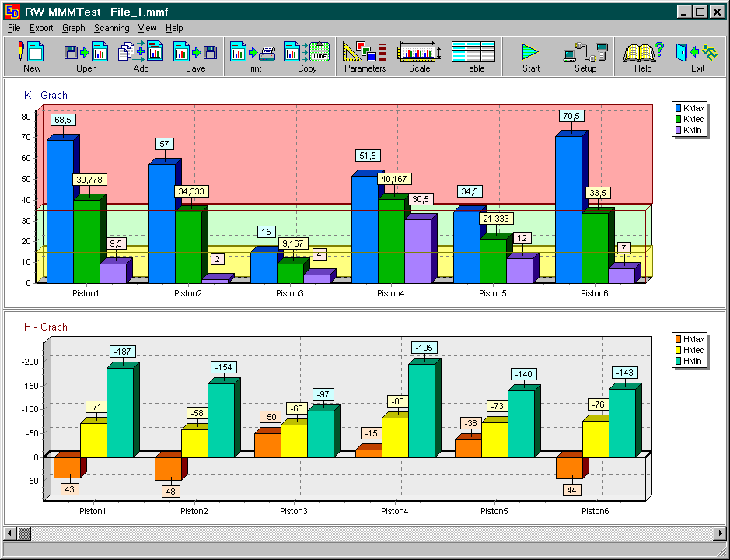Click the Help book icon
Image resolution: width=730 pixels, height=560 pixels.
[643, 53]
